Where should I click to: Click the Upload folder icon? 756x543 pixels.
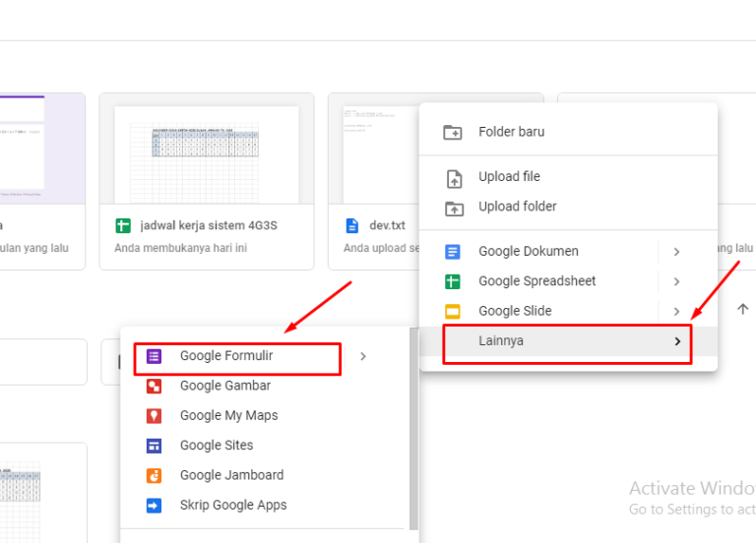[x=454, y=209]
